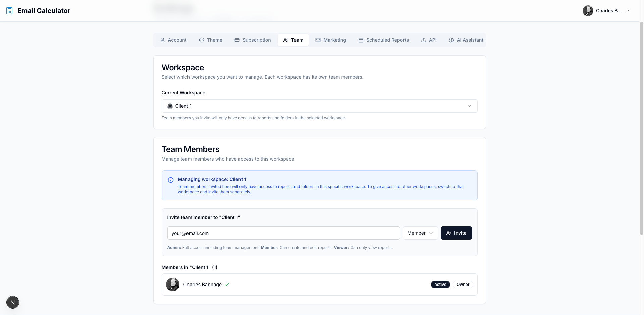The image size is (644, 315).
Task: Click the Email Calculator app icon
Action: coord(9,10)
